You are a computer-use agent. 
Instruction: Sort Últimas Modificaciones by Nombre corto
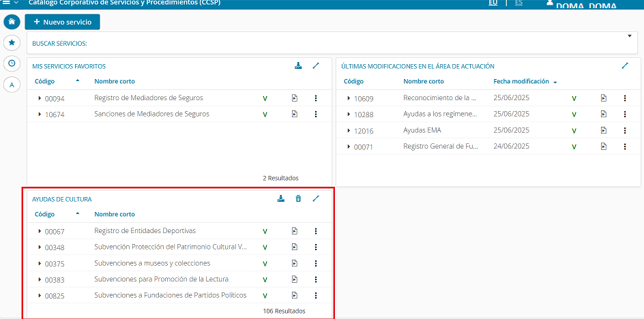pyautogui.click(x=424, y=81)
